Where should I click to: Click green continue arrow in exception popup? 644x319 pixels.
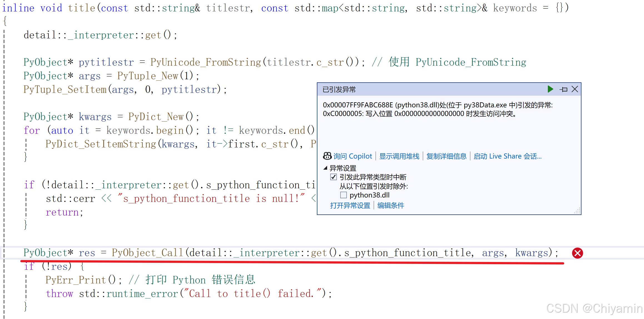[x=550, y=89]
